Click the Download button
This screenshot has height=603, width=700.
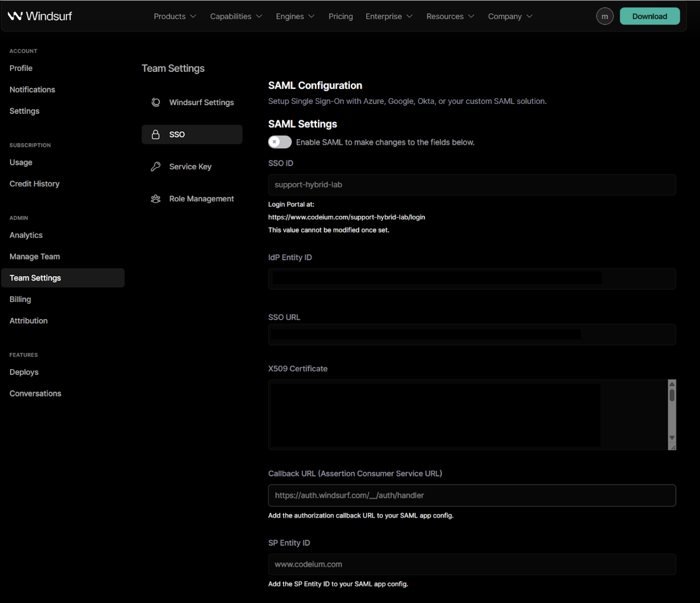[x=649, y=16]
